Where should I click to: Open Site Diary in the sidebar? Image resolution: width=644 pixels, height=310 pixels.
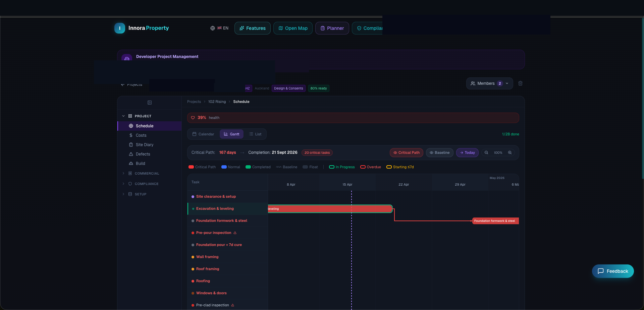[x=150, y=145]
